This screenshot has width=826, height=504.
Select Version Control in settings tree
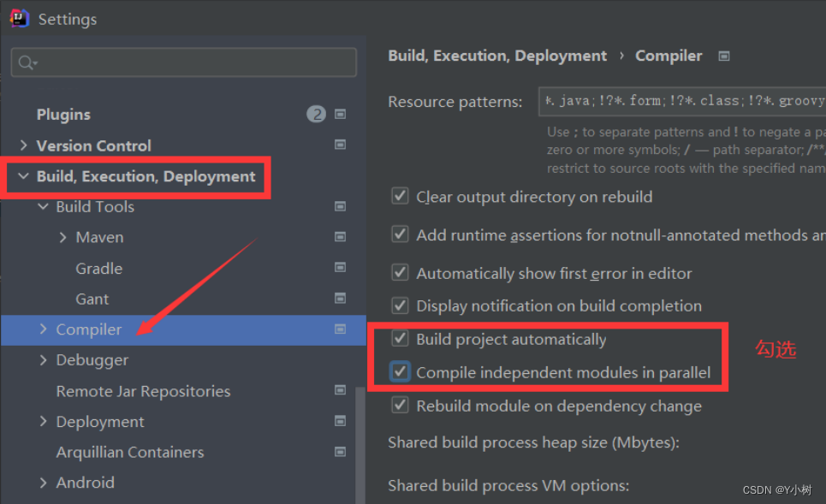point(94,145)
